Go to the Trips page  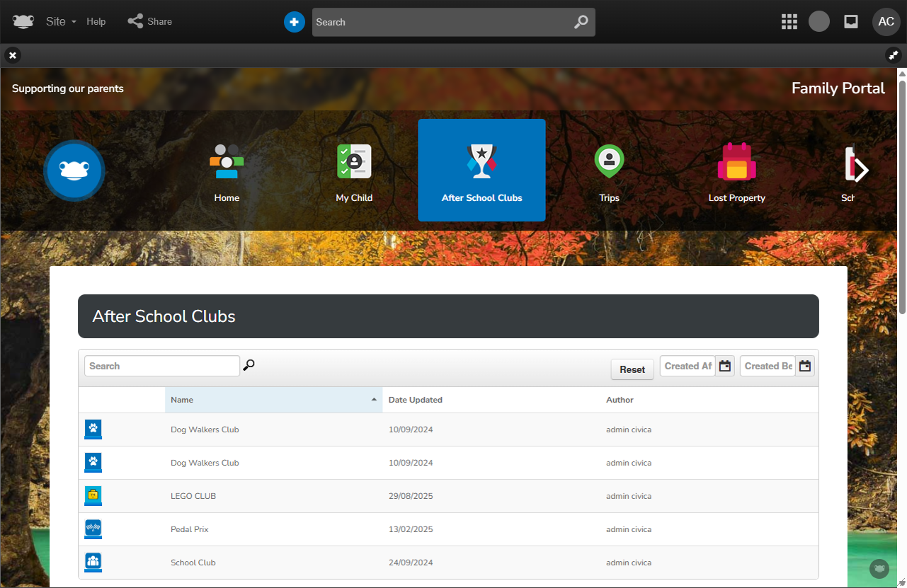coord(609,171)
